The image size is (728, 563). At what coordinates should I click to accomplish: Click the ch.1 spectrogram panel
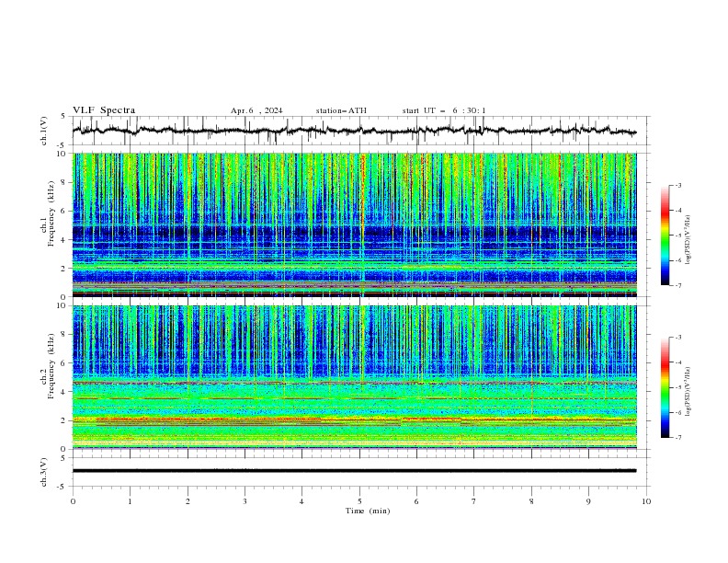point(355,224)
